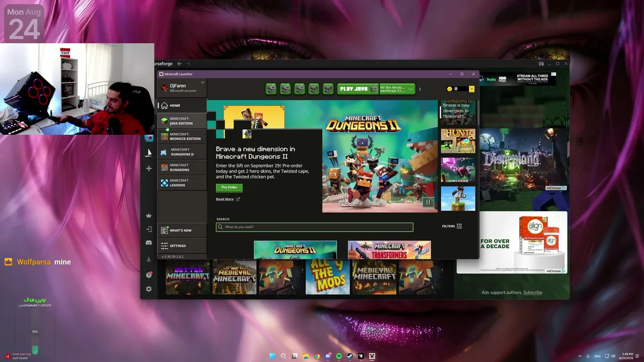644x362 pixels.
Task: Open Minecraft Dungeons II in sidebar
Action: [182, 152]
